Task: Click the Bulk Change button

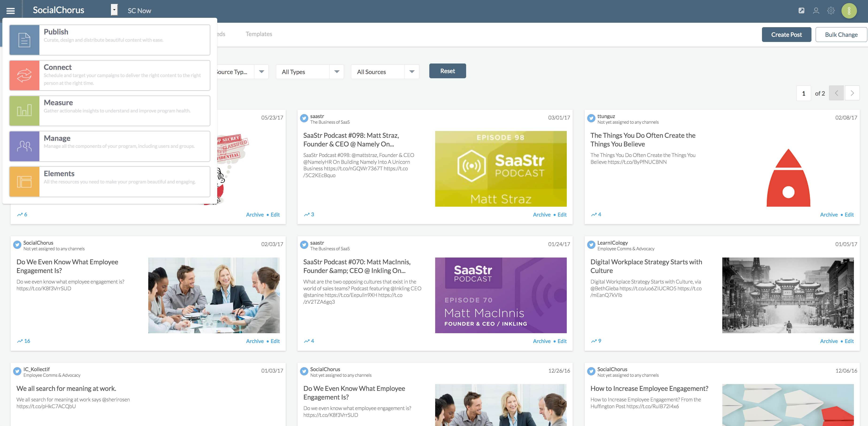Action: point(841,35)
